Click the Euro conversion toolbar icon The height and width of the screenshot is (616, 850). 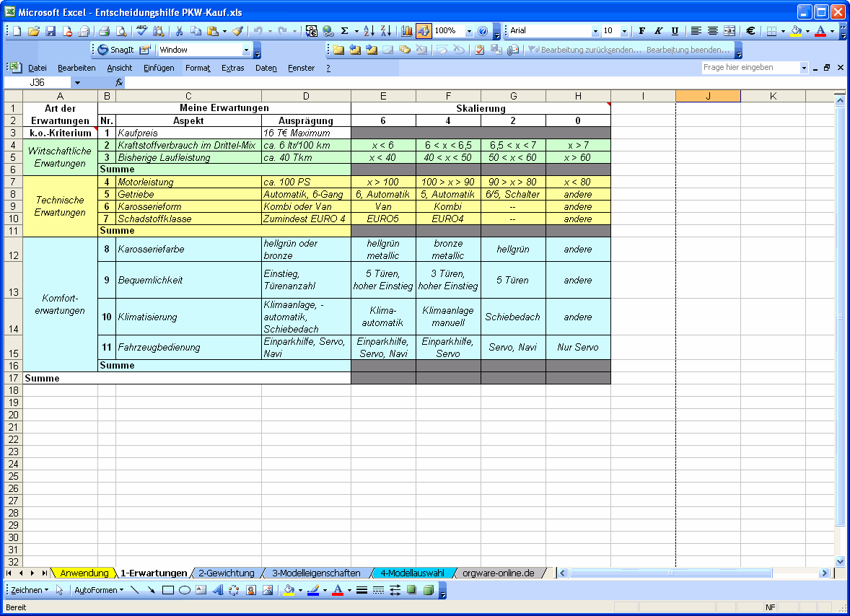point(312,31)
